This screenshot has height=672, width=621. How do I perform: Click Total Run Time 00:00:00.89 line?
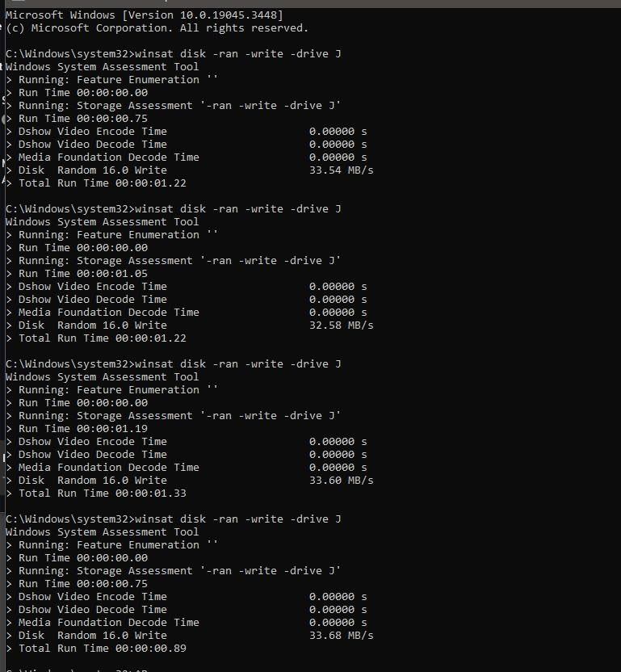pyautogui.click(x=96, y=649)
